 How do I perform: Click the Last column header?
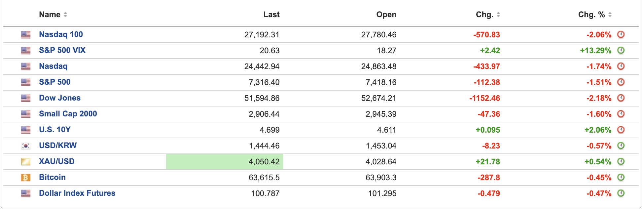pos(271,15)
